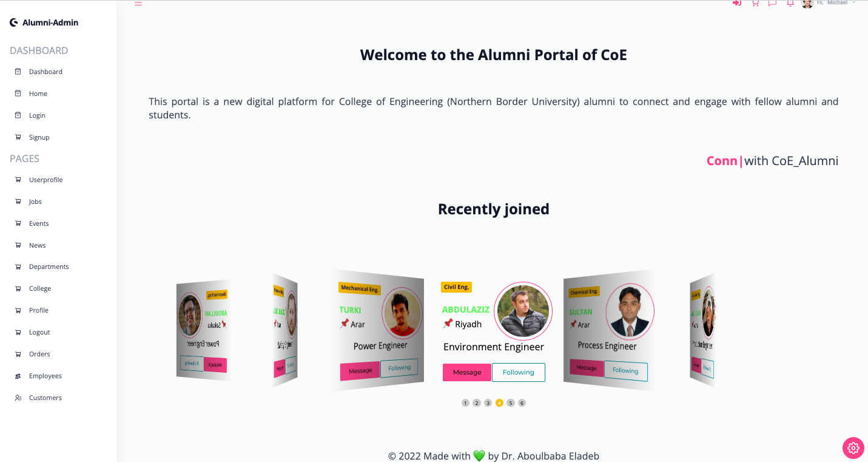Click Message button on Abdulaziz's card

[467, 372]
